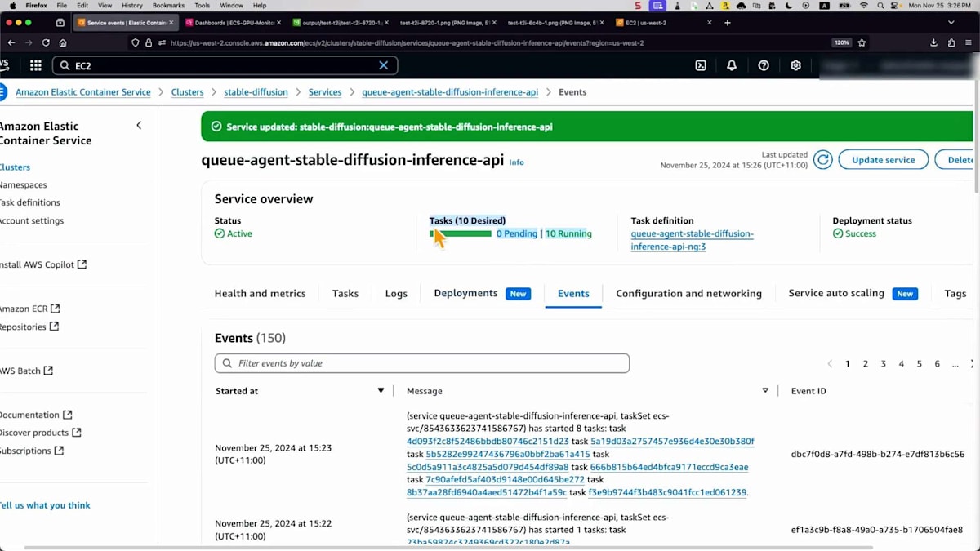Open the Service auto scaling tab
This screenshot has width=980, height=551.
click(853, 293)
